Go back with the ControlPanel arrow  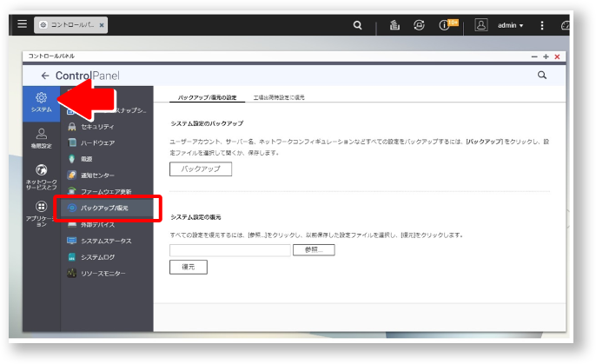pyautogui.click(x=45, y=76)
